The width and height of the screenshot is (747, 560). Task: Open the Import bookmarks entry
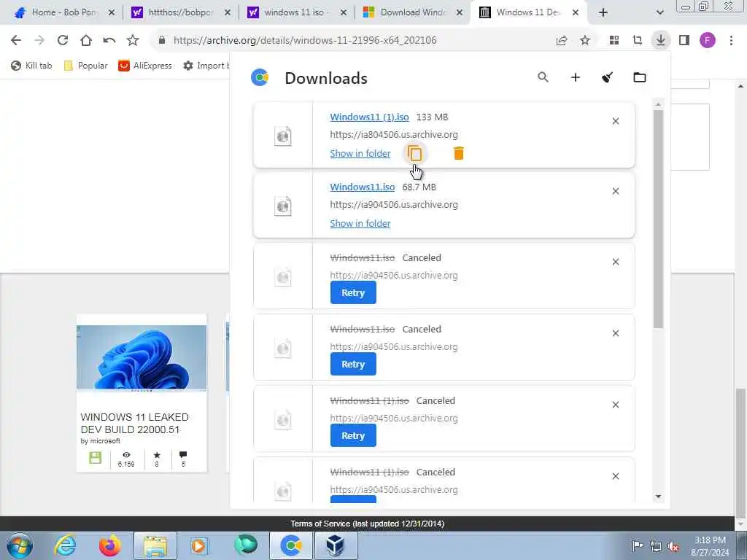206,66
